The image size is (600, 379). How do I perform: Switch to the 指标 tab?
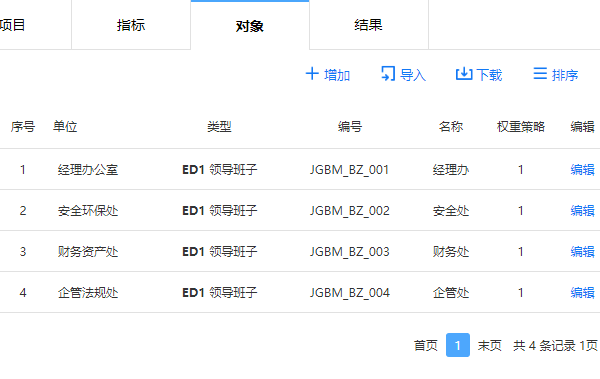pos(131,25)
